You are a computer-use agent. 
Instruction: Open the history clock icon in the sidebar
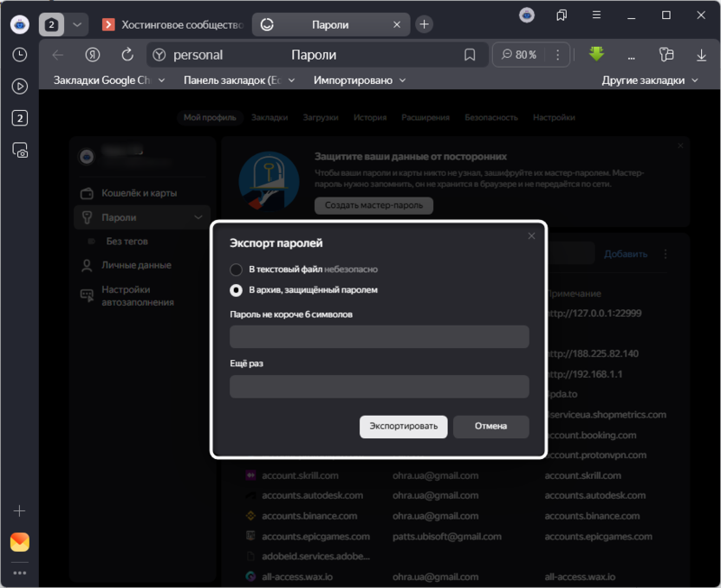click(19, 55)
